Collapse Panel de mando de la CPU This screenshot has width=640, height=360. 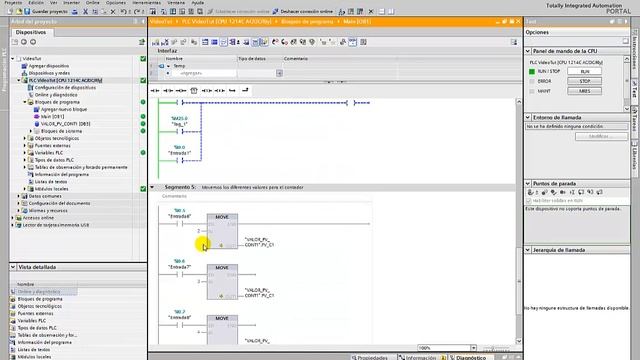click(528, 51)
